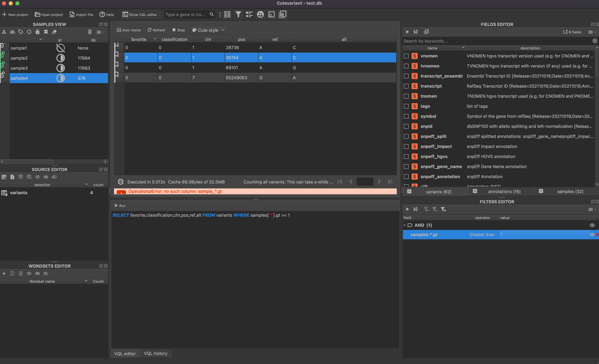Open the VQL editor via Show VQL editor
This screenshot has width=599, height=364.
(x=141, y=14)
